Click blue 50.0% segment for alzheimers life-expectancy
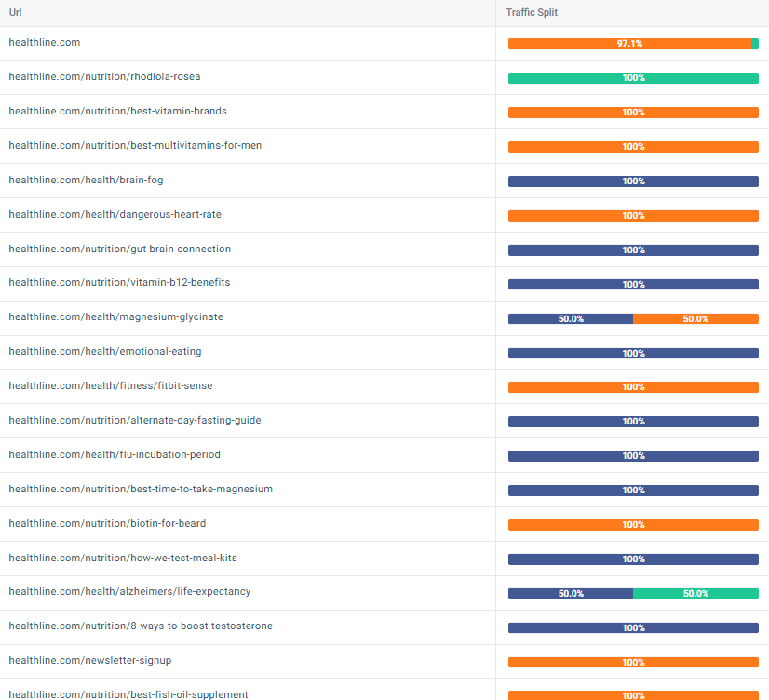The width and height of the screenshot is (769, 700). tap(571, 593)
